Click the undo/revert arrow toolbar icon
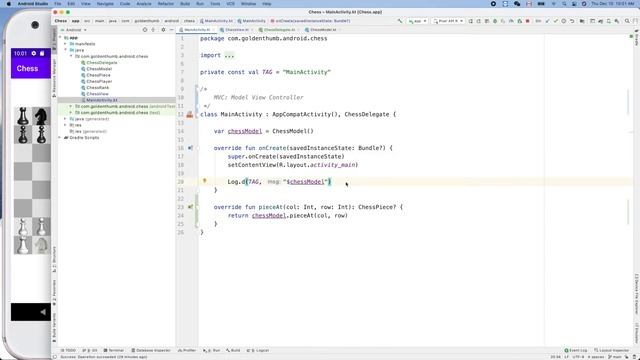Viewport: 640px width, 360px height. tap(572, 21)
